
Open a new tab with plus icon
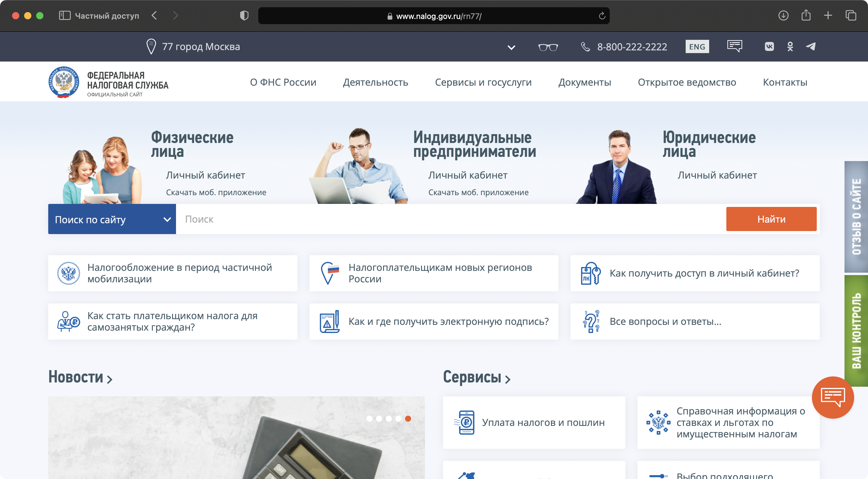(828, 15)
